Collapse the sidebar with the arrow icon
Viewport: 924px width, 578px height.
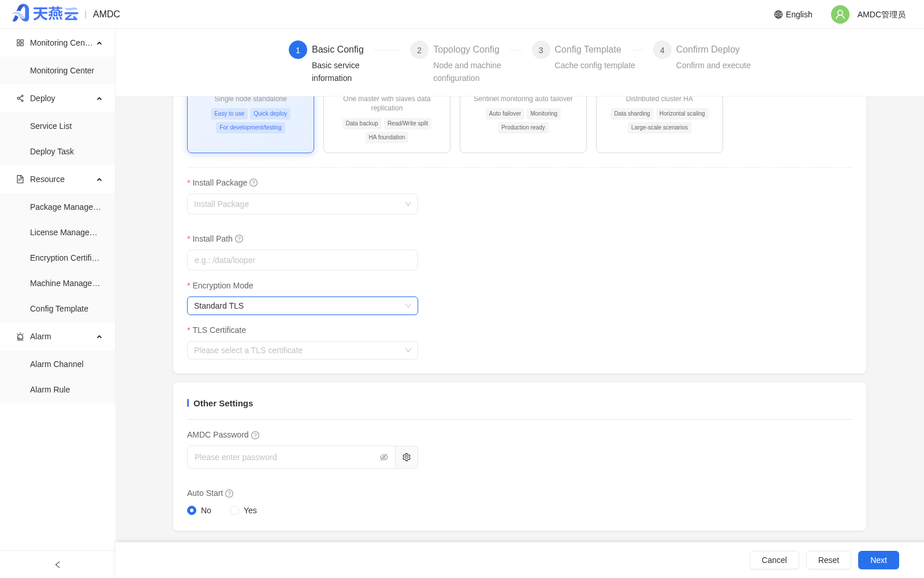(x=57, y=565)
